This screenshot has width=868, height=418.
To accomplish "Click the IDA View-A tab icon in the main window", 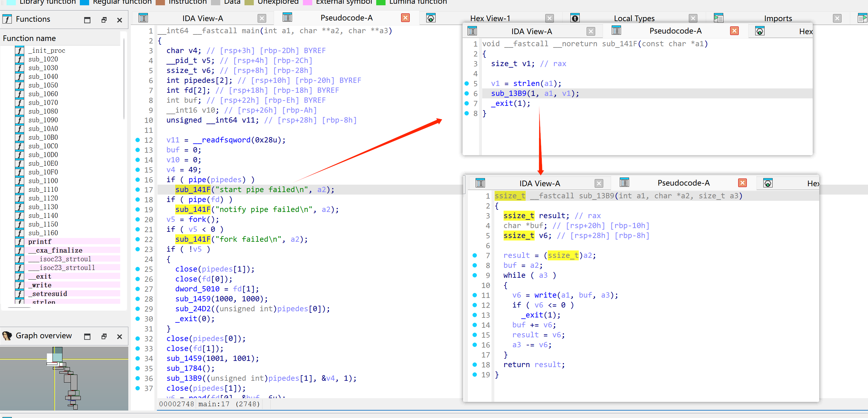I will click(143, 18).
